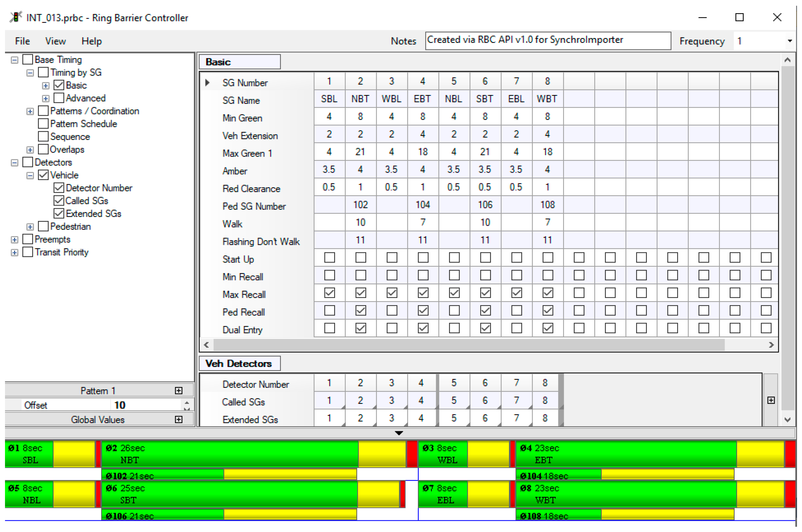Click the Veh Detectors section header

point(239,363)
